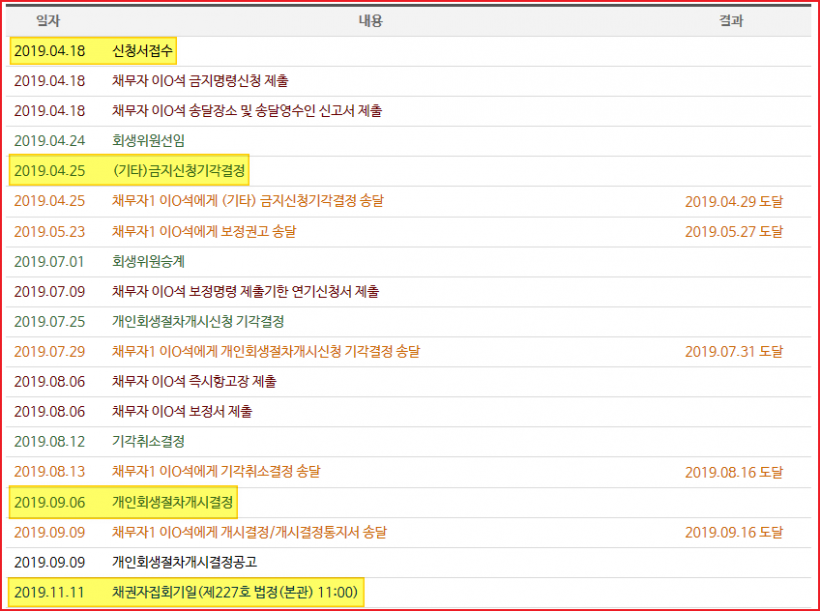Click the date beside 개인회생절차개시결정공고
Screen dimensions: 820x611
pyautogui.click(x=49, y=562)
